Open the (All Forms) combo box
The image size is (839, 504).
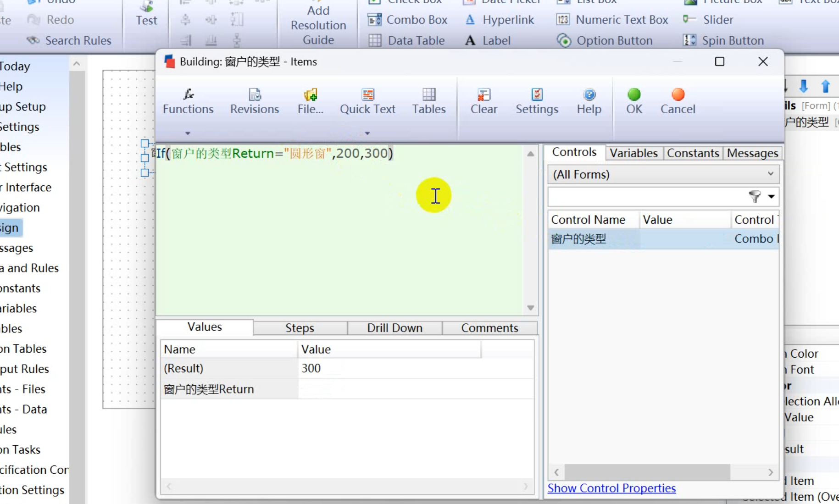663,174
